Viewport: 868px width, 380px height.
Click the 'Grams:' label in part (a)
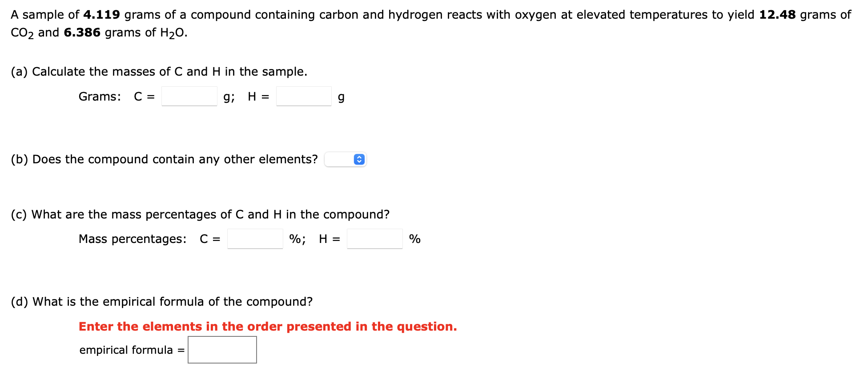coord(99,96)
